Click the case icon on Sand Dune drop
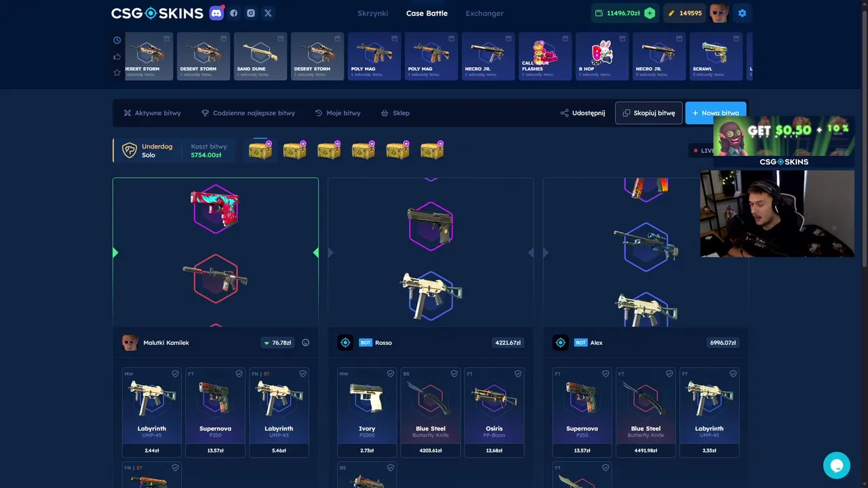 click(281, 39)
